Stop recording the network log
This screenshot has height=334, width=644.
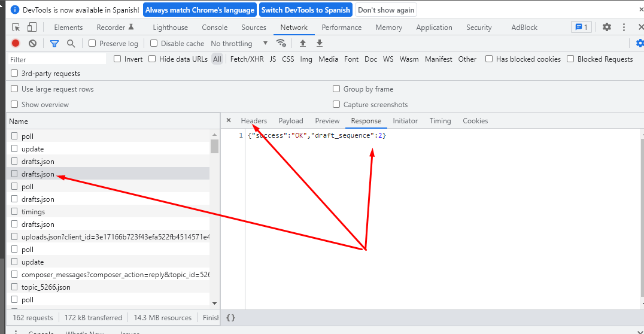[x=16, y=43]
